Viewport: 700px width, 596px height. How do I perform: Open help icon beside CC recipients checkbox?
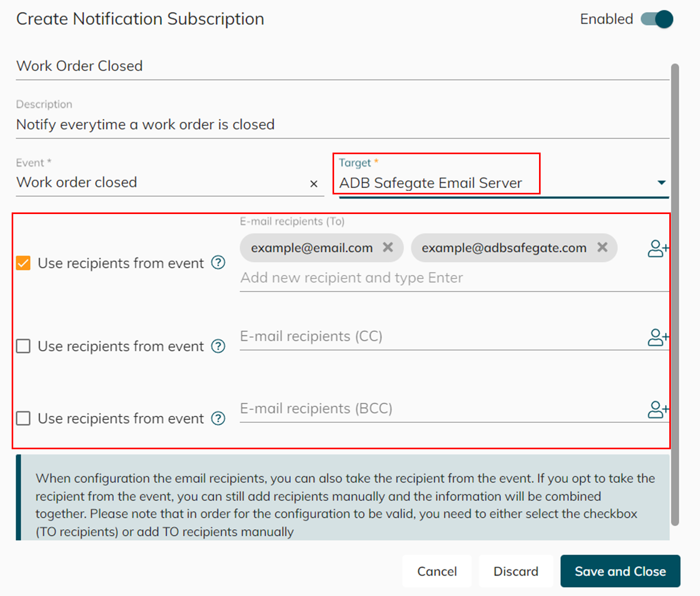pyautogui.click(x=218, y=346)
